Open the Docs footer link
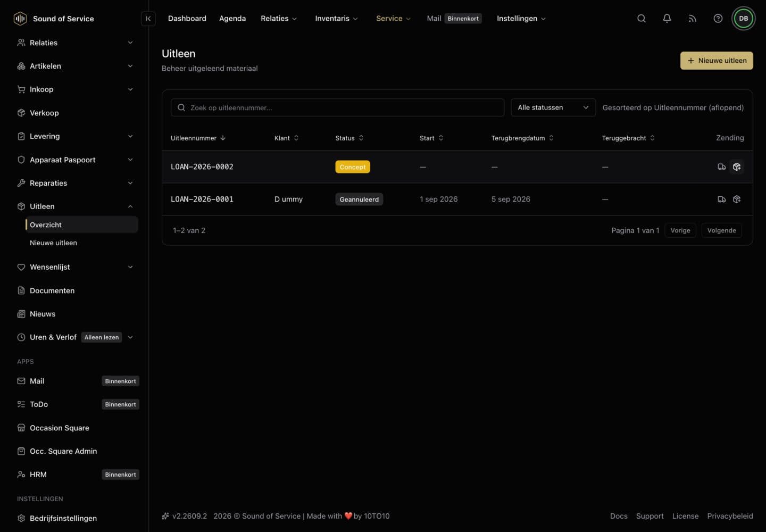This screenshot has width=766, height=532. tap(619, 516)
